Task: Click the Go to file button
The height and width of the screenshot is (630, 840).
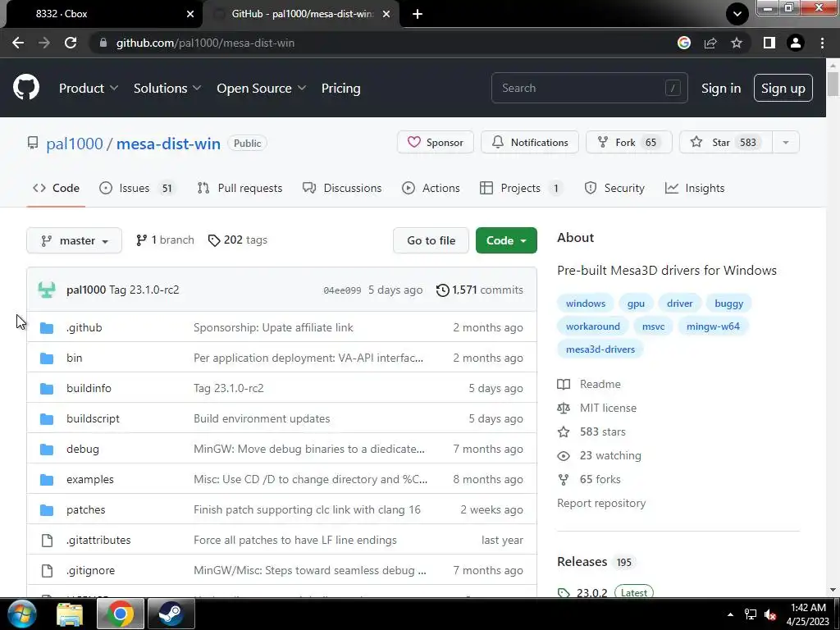Action: [431, 240]
